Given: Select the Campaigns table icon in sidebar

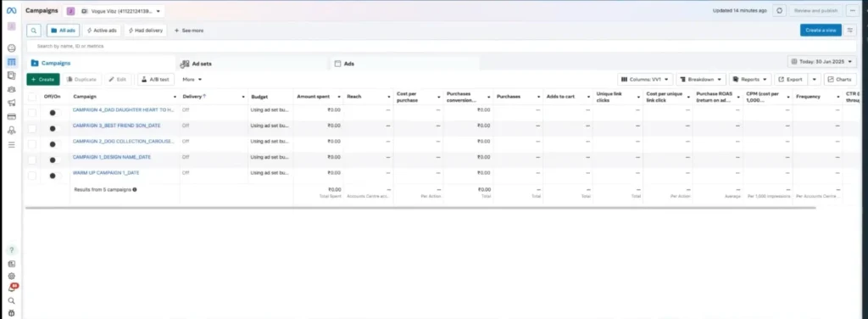Looking at the screenshot, I should (x=12, y=62).
